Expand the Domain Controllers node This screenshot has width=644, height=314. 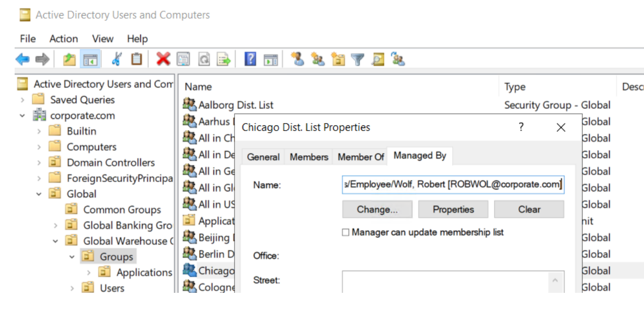pos(39,162)
